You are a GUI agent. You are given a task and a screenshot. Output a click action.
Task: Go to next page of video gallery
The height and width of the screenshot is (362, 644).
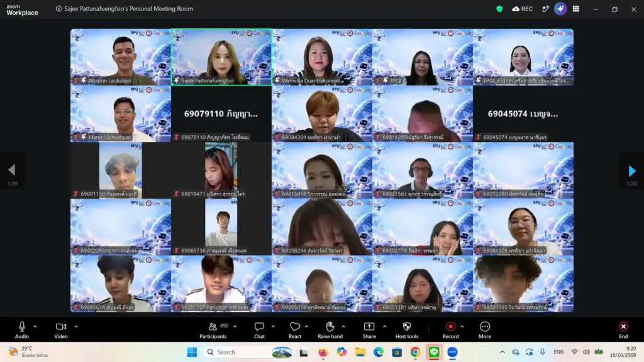click(x=631, y=170)
